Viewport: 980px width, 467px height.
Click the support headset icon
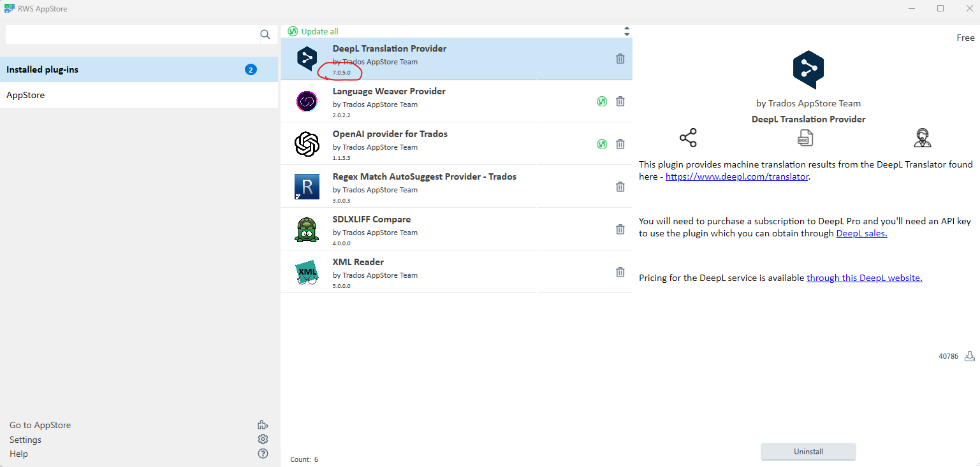coord(922,138)
